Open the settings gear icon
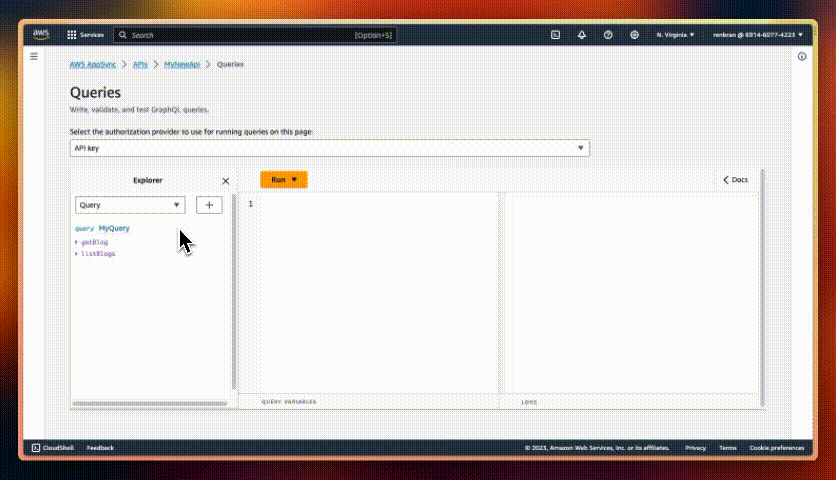The height and width of the screenshot is (480, 836). [634, 35]
